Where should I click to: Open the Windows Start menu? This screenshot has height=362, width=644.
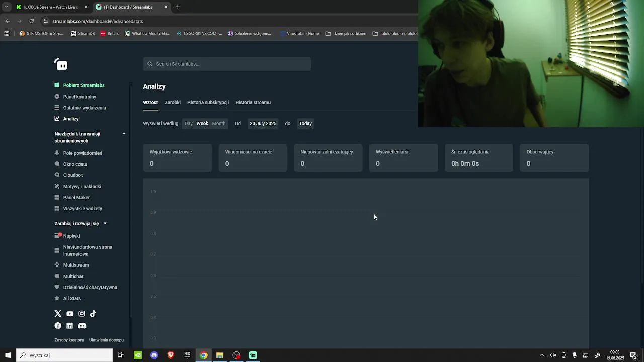8,355
